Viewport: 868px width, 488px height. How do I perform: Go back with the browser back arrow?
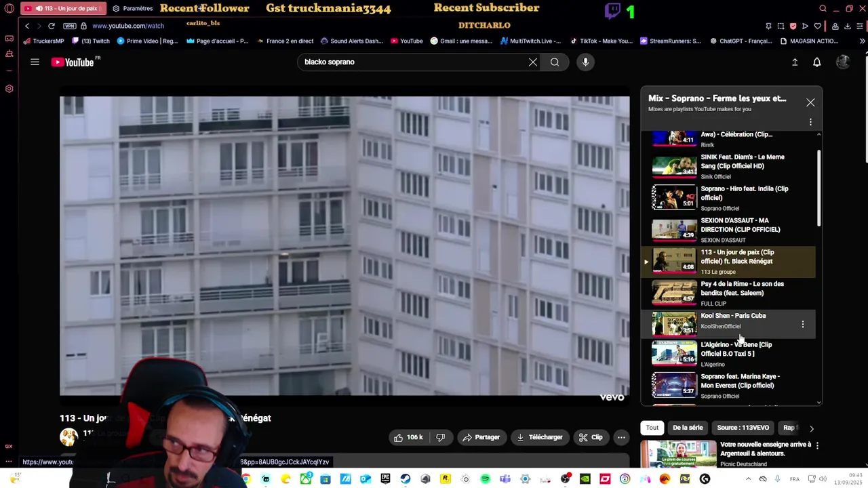coord(27,26)
